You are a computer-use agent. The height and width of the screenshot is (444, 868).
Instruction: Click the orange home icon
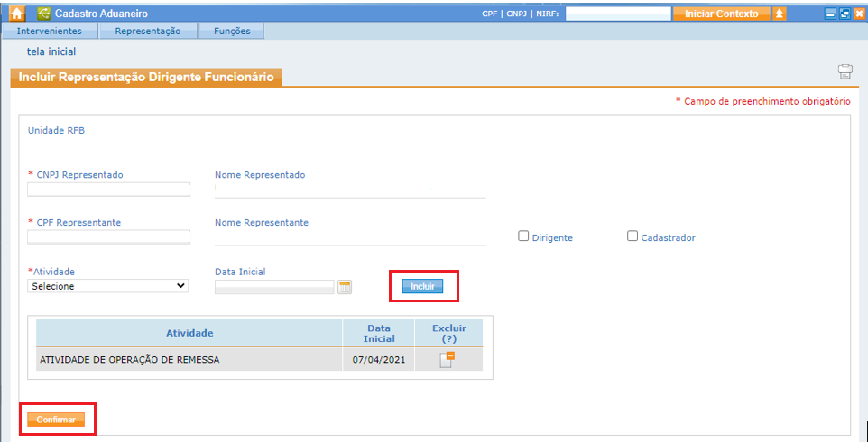point(16,14)
